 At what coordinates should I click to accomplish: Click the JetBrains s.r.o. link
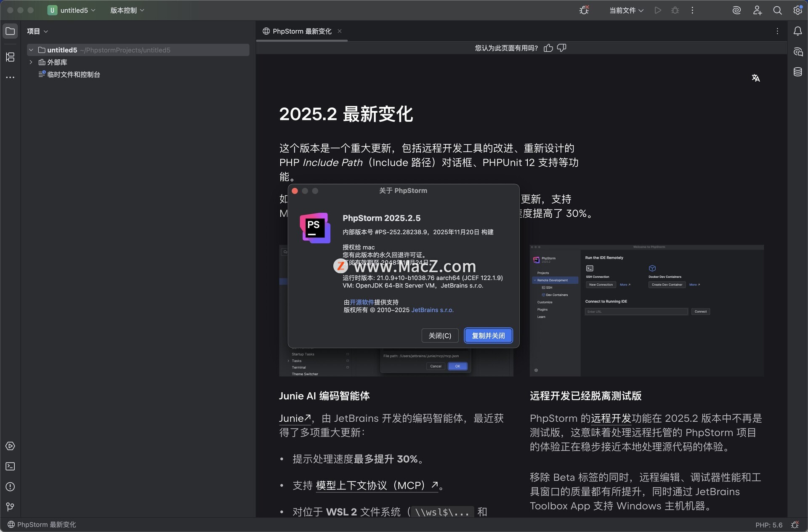(x=432, y=310)
